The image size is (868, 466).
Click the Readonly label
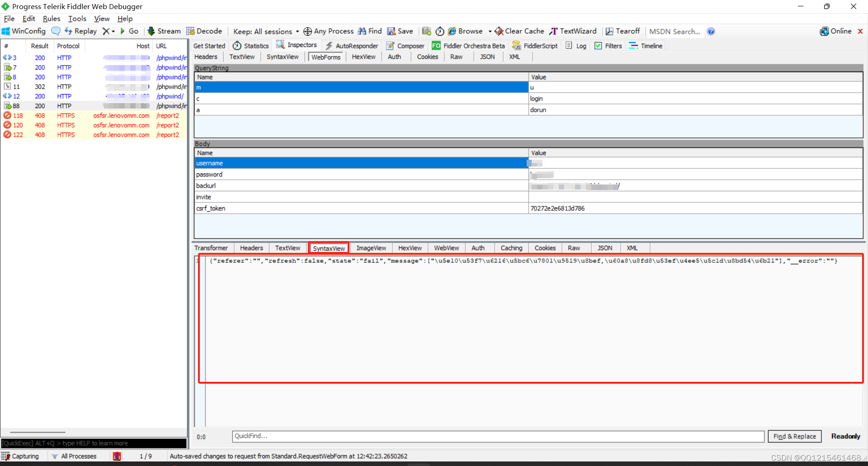pos(845,436)
